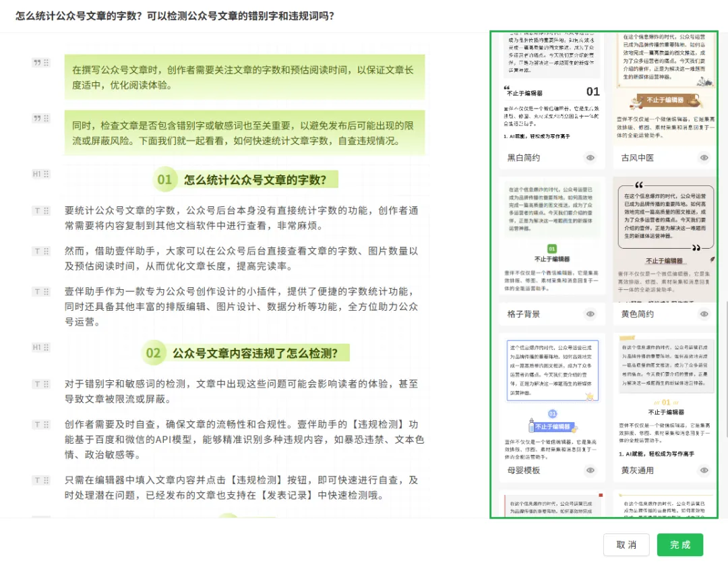
Task: Click paragraph starting 然而，借助壹伴助手
Action: click(x=241, y=259)
